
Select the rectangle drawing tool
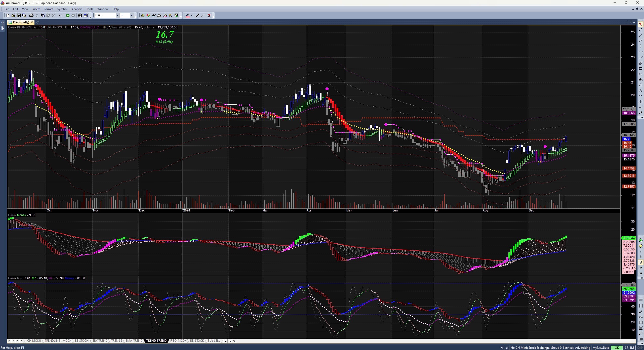(641, 68)
